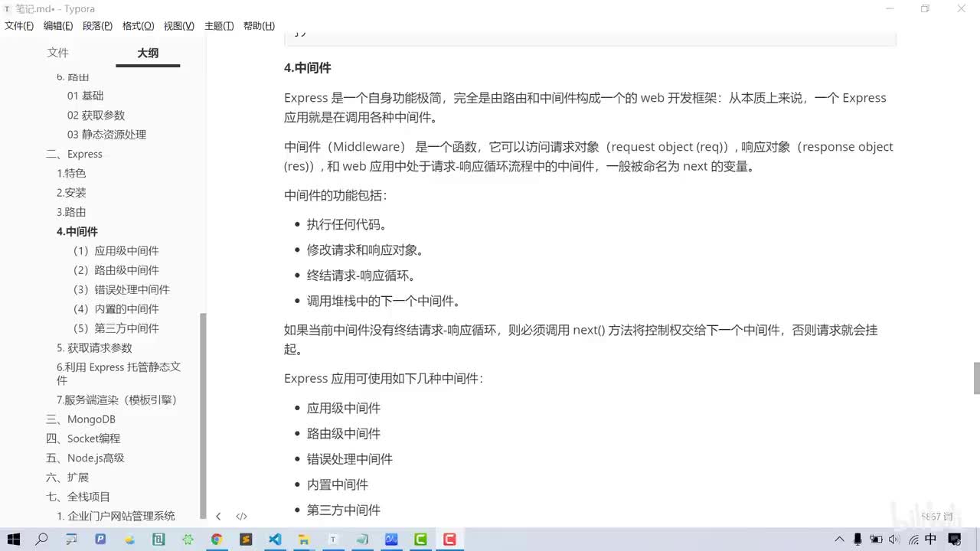Jump to outline item 01 基础
Viewport: 980px width, 551px height.
85,96
